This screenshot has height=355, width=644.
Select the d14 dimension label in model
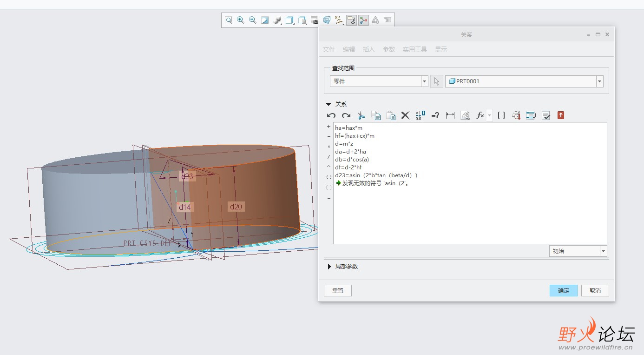point(185,207)
